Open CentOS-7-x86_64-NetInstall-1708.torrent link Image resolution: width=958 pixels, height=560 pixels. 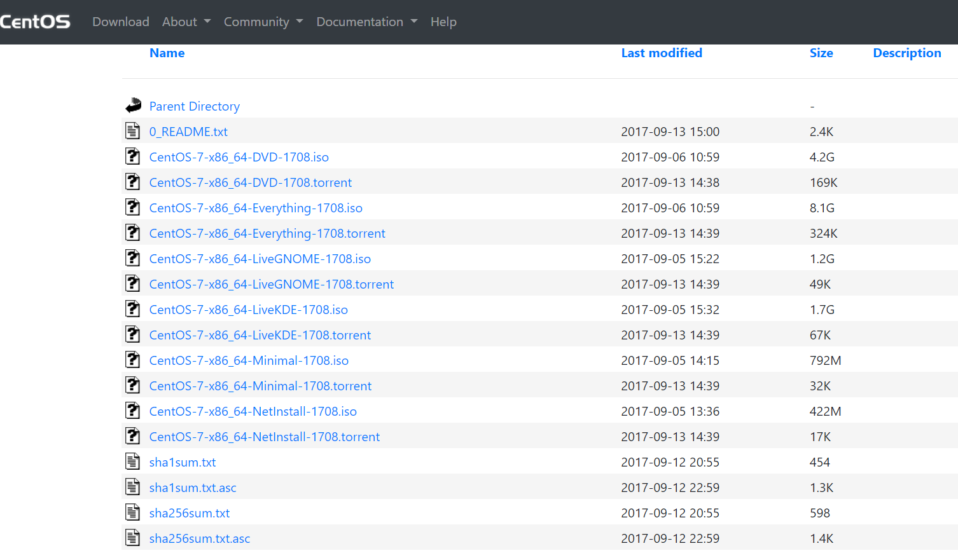(x=265, y=437)
